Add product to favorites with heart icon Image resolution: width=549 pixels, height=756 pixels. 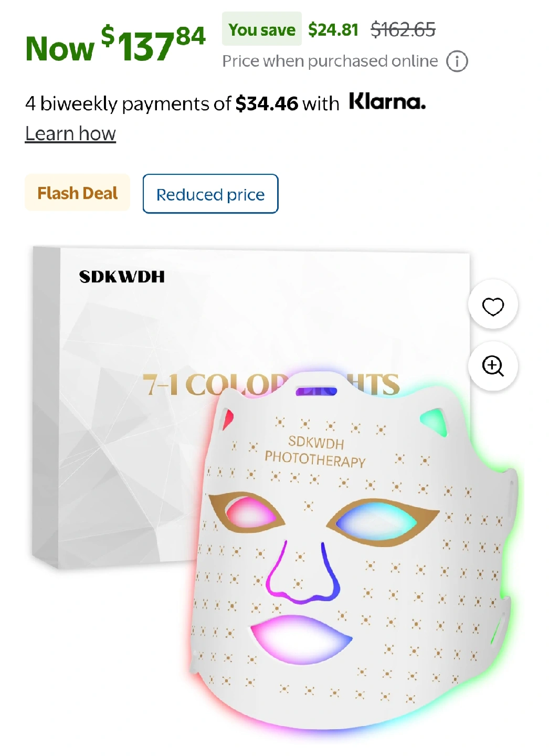(x=493, y=306)
